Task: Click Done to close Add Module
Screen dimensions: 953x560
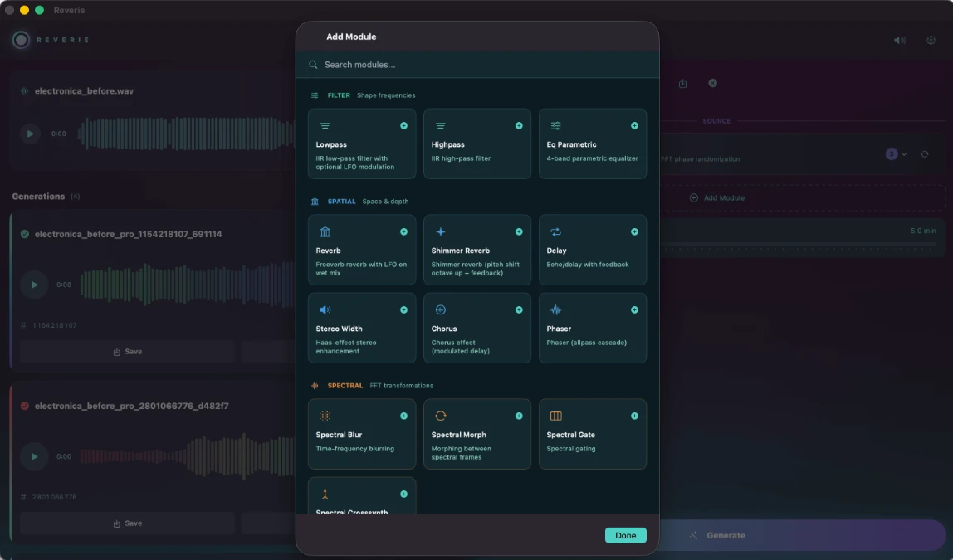Action: [625, 535]
